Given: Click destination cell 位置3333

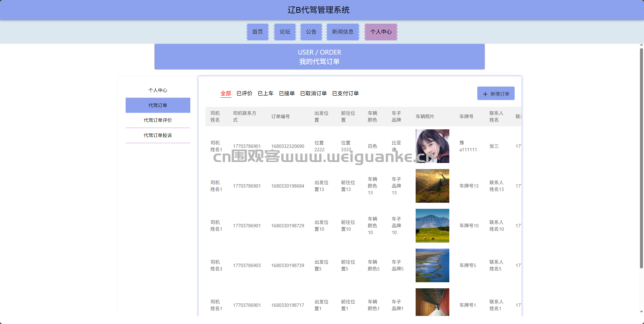Looking at the screenshot, I should click(346, 146).
